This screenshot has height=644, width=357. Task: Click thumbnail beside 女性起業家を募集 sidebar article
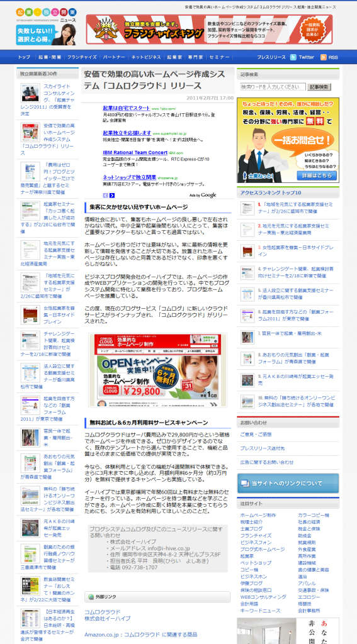30,314
